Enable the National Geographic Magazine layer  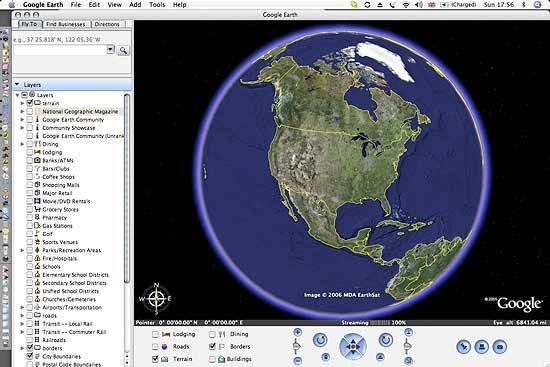click(x=29, y=111)
